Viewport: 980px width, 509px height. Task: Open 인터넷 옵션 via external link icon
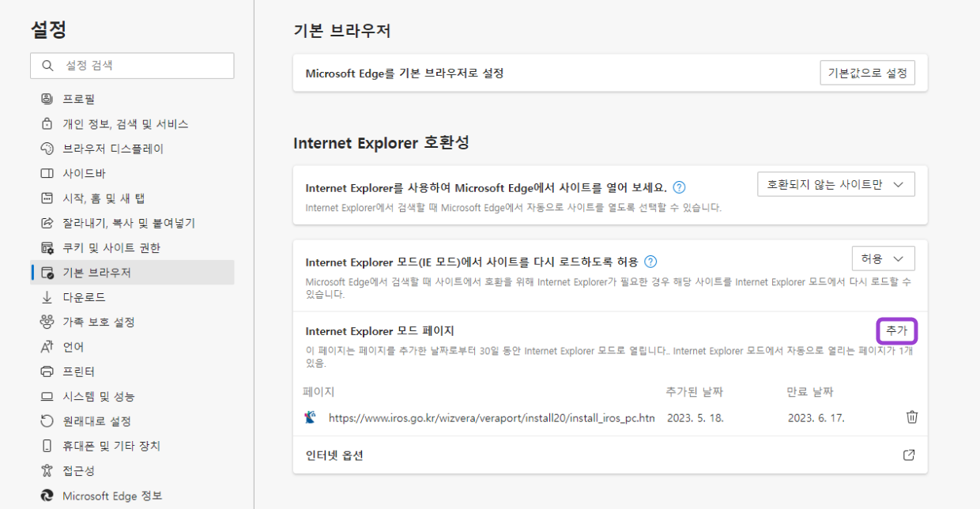pyautogui.click(x=908, y=454)
